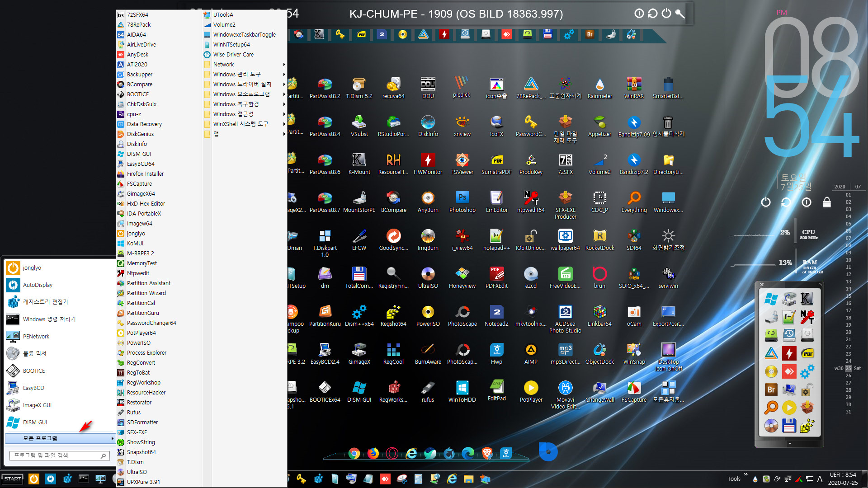
Task: Select WinNTSetup64 menu entry
Action: tap(245, 45)
